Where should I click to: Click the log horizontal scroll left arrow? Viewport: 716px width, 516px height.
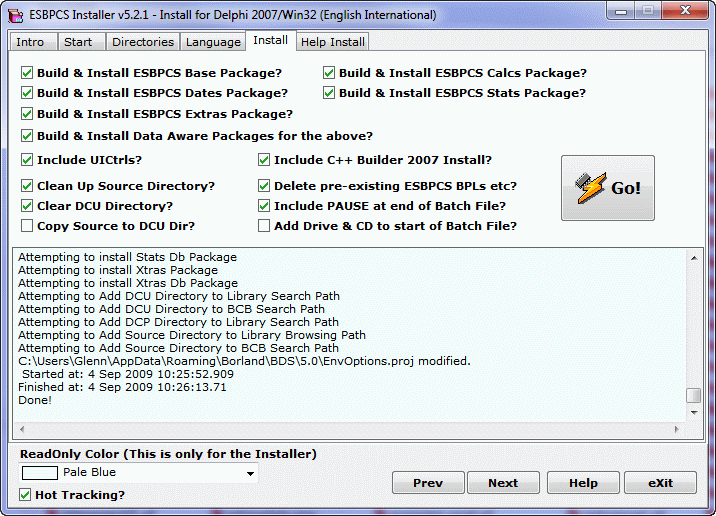click(x=22, y=429)
